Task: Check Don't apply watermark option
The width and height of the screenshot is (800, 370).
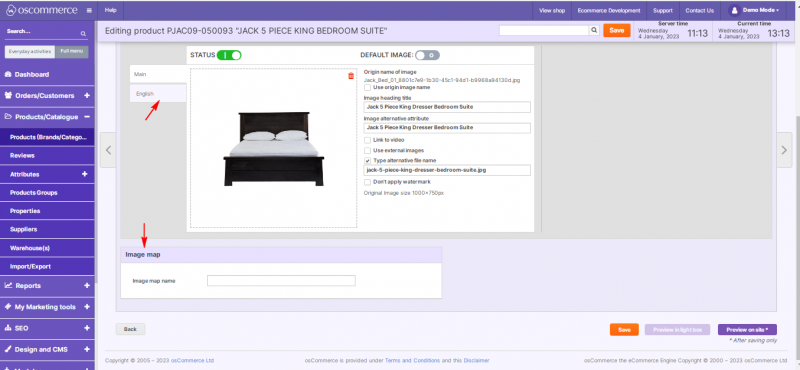Action: (x=367, y=182)
